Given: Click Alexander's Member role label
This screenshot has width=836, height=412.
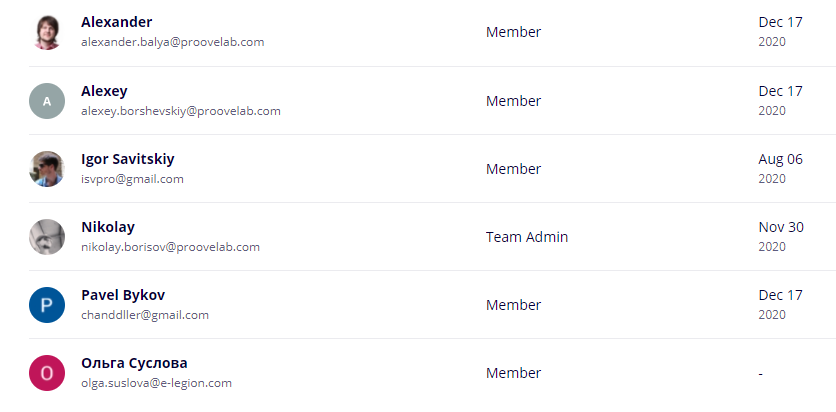Looking at the screenshot, I should (x=513, y=32).
